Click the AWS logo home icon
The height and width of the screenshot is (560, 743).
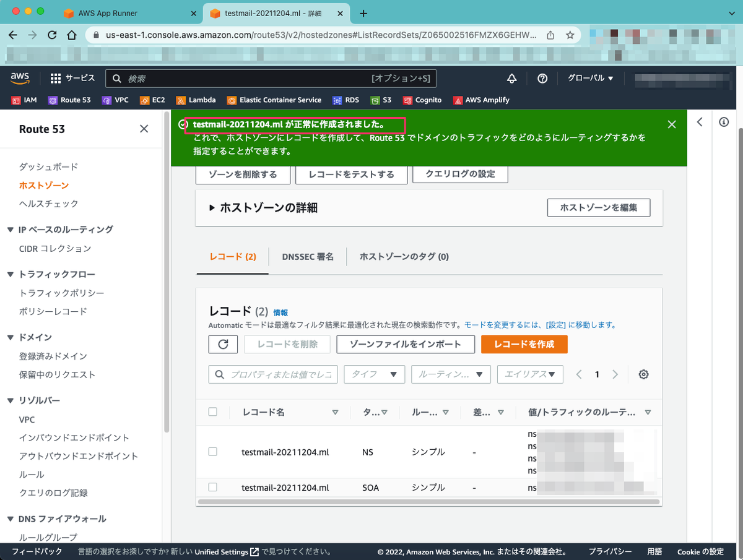point(20,78)
